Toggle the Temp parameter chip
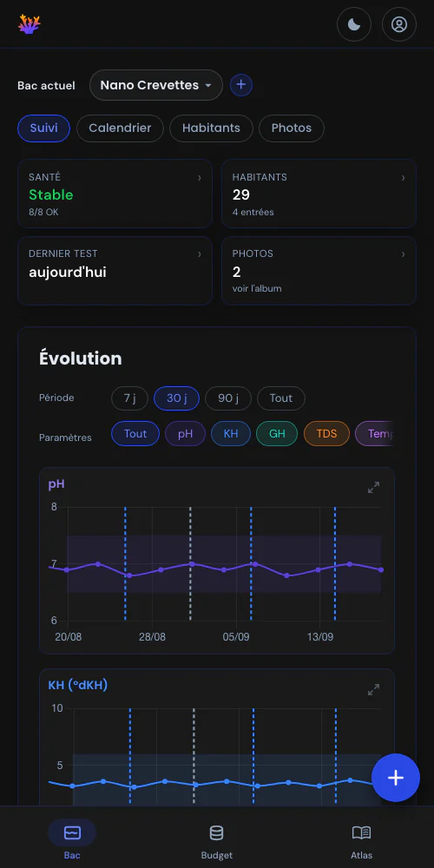Viewport: 434px width, 868px height. pos(374,434)
